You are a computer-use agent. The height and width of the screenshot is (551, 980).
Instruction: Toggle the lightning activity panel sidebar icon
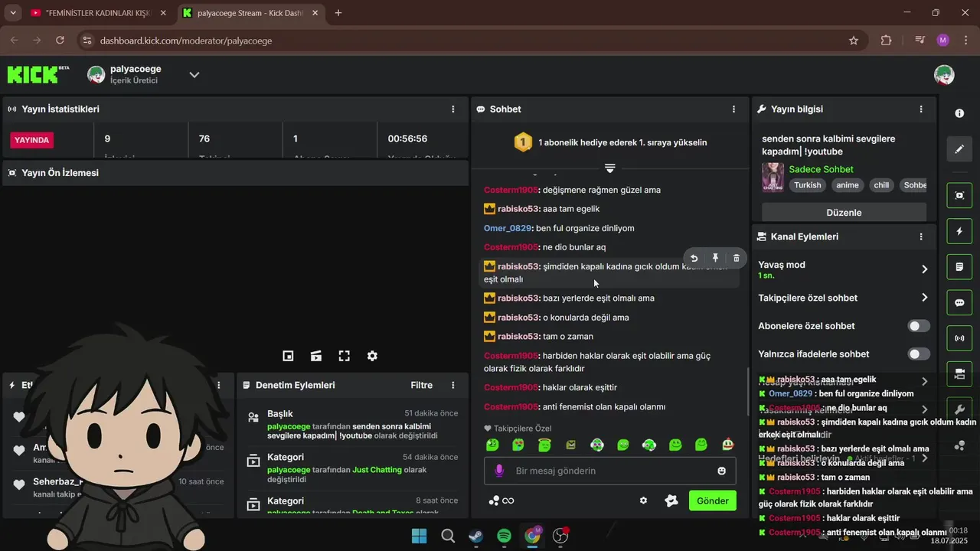[x=959, y=231]
